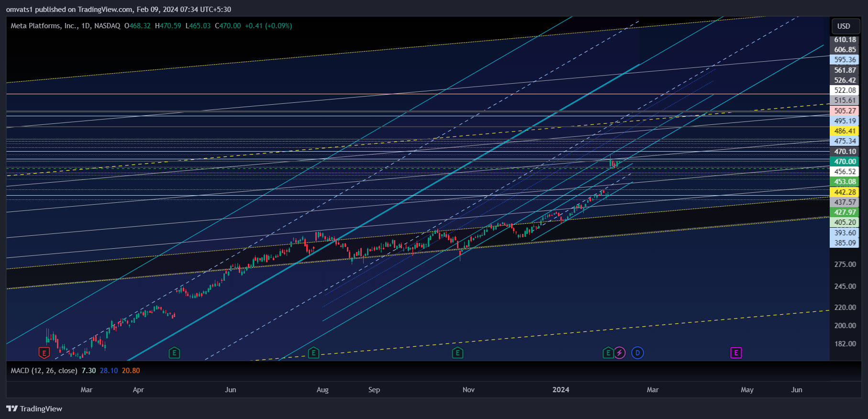Image resolution: width=868 pixels, height=419 pixels.
Task: Click the Nov label on time axis
Action: 468,390
